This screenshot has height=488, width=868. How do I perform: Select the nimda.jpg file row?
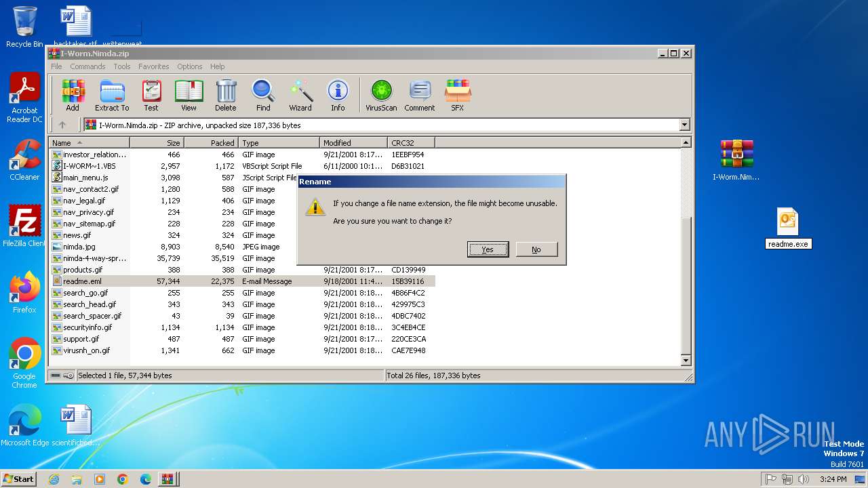click(x=242, y=247)
